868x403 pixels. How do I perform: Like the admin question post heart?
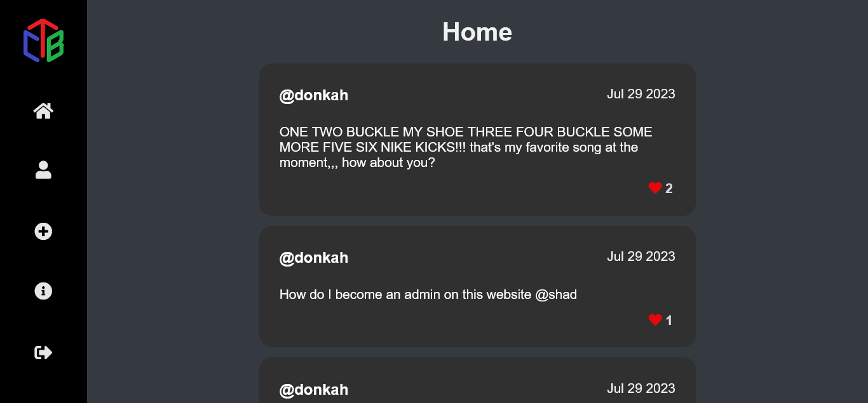[x=655, y=320]
